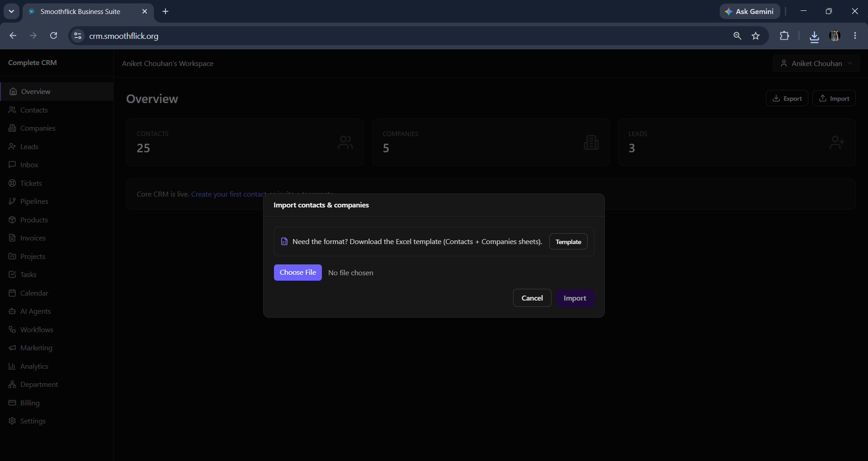The image size is (868, 461).
Task: Go back with the browser back arrow
Action: 13,36
